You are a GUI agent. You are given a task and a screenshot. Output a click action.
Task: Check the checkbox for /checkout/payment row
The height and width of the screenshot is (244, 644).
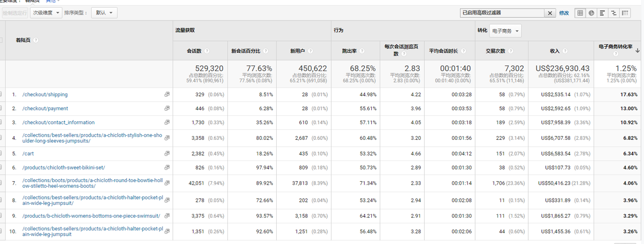coord(2,109)
